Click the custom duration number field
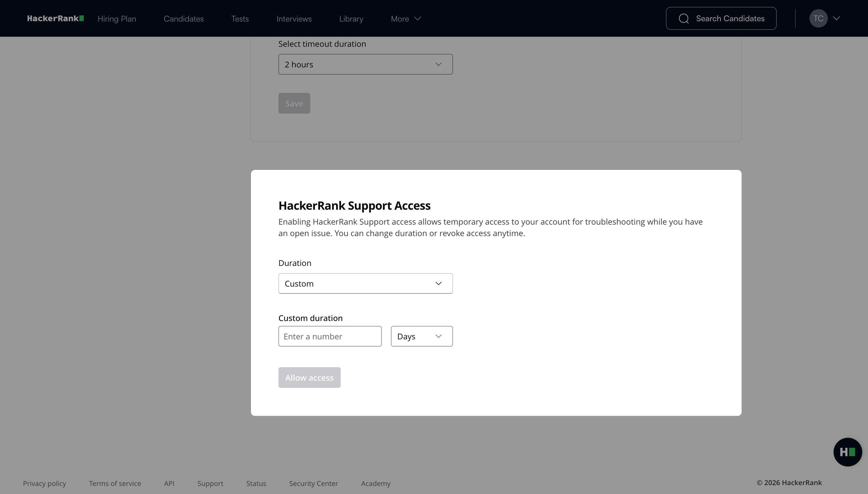The width and height of the screenshot is (868, 494). click(x=330, y=336)
